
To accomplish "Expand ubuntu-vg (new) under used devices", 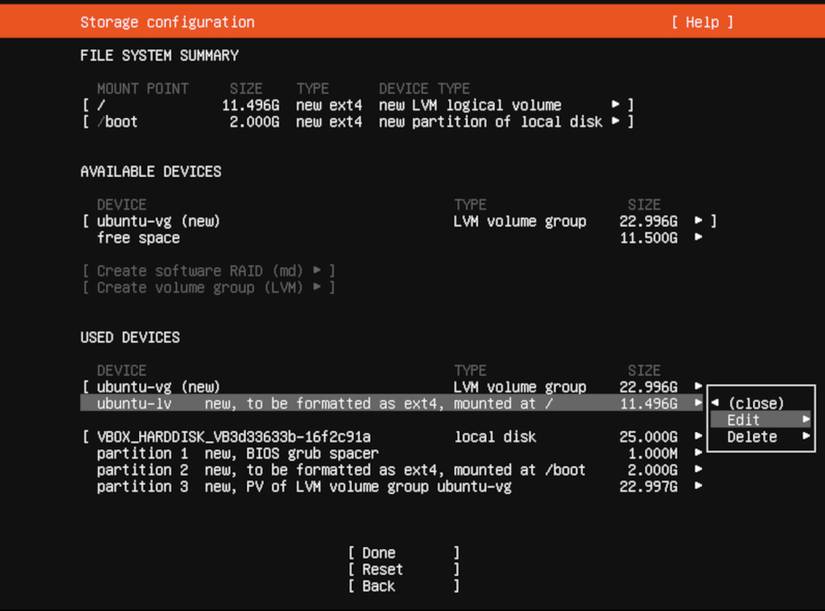I will tap(697, 387).
